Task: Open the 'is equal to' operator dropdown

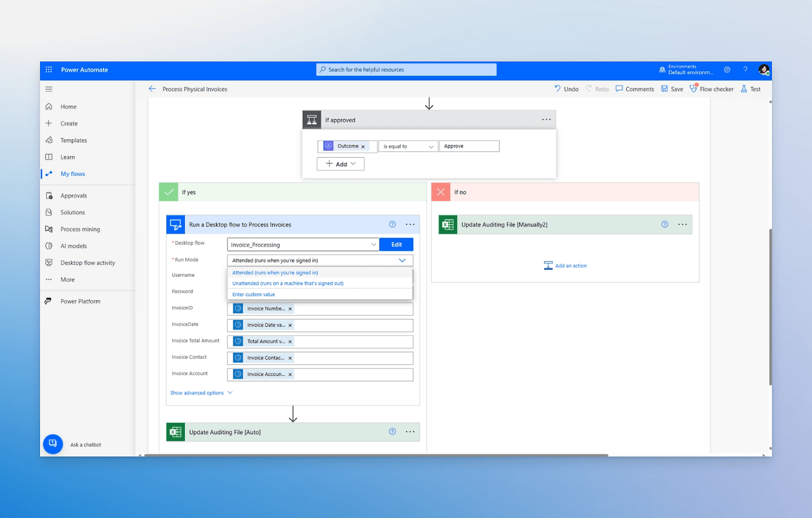Action: [430, 146]
